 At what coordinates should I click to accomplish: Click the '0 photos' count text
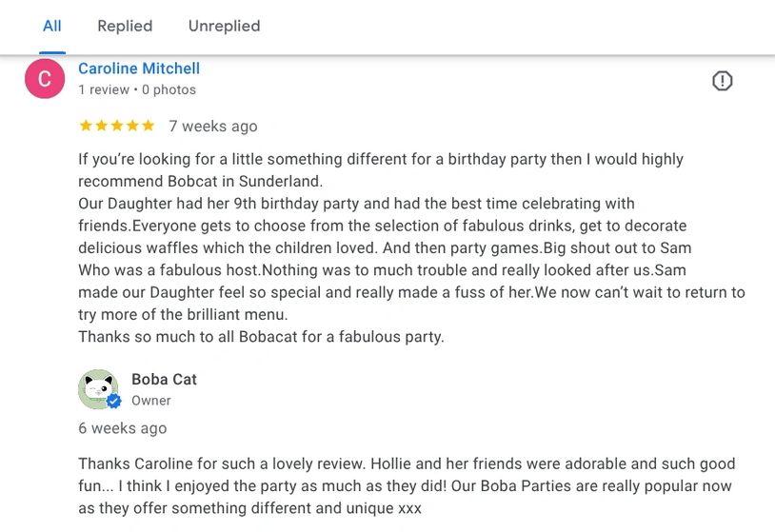click(169, 89)
